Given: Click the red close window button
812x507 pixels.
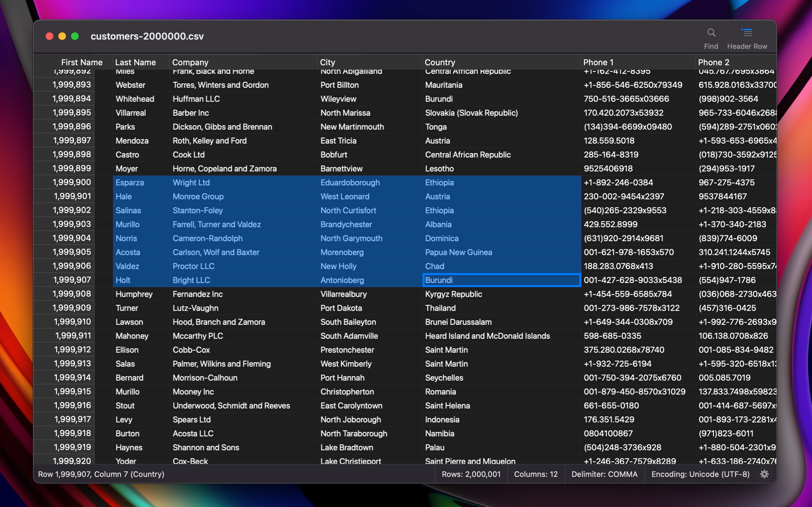Looking at the screenshot, I should tap(49, 36).
